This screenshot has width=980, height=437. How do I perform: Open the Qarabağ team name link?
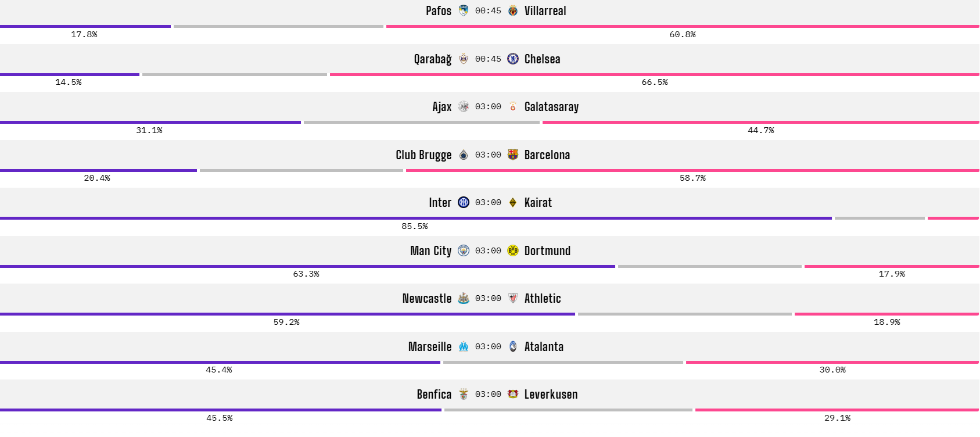tap(433, 59)
